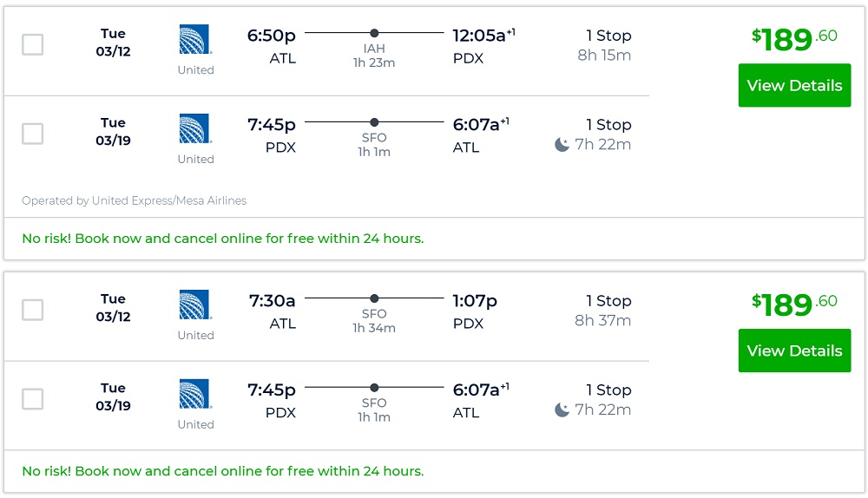Click the United logo on the 6:50p flight
868x498 pixels.
pyautogui.click(x=195, y=40)
